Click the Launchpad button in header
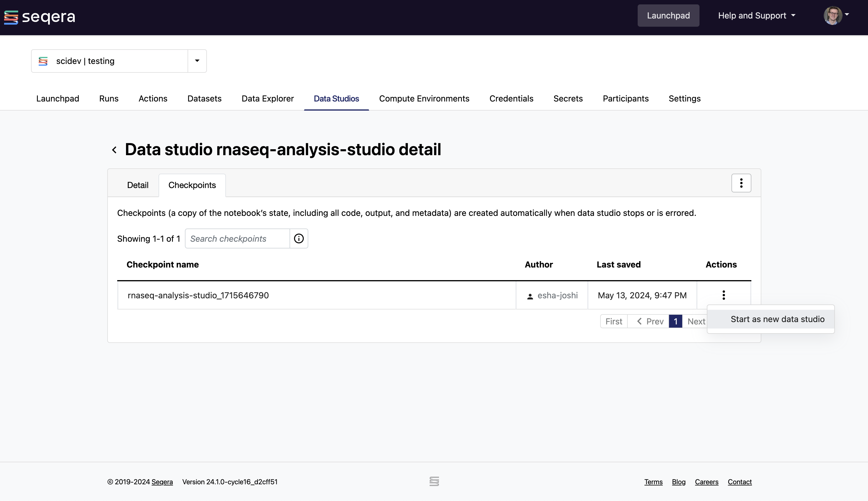 tap(668, 16)
